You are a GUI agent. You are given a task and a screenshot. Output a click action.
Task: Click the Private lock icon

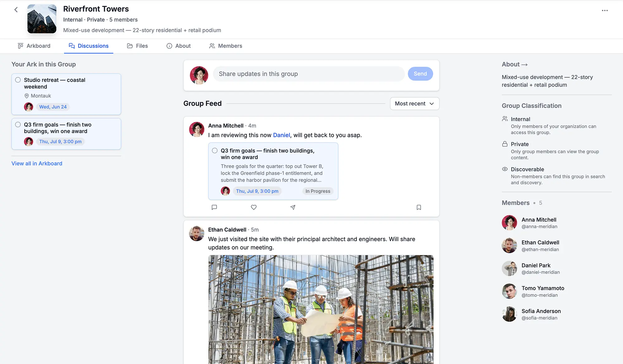click(505, 144)
